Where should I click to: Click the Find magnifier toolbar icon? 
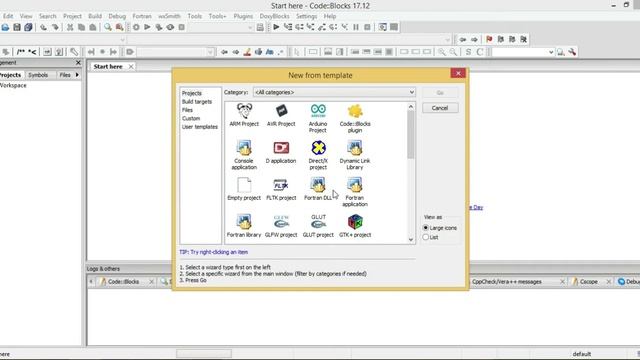point(108,27)
